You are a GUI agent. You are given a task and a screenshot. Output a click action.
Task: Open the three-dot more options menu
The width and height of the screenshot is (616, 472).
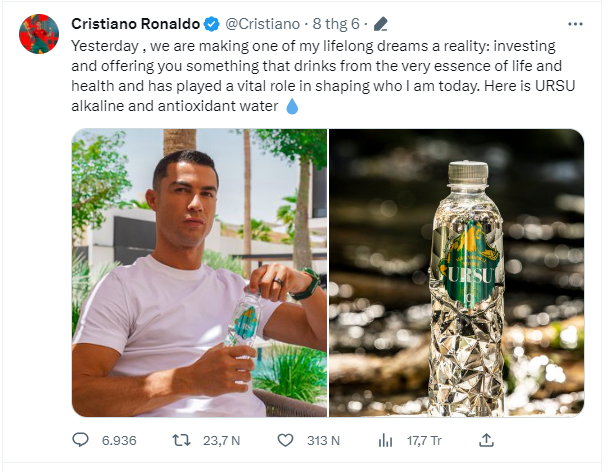point(574,23)
